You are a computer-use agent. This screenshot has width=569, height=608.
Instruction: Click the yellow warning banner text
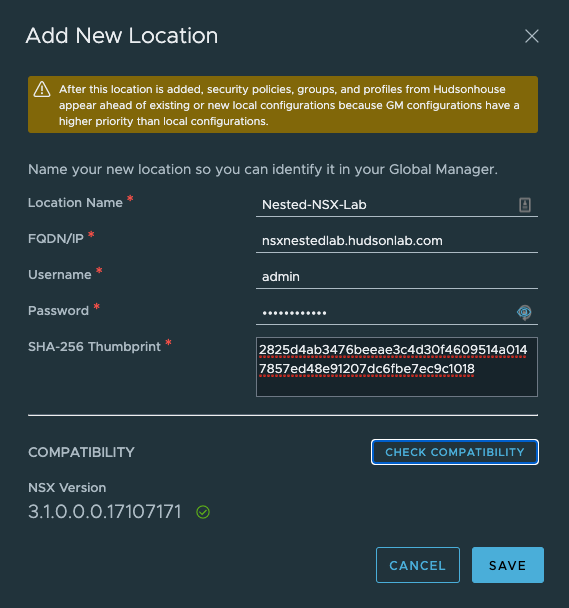289,105
